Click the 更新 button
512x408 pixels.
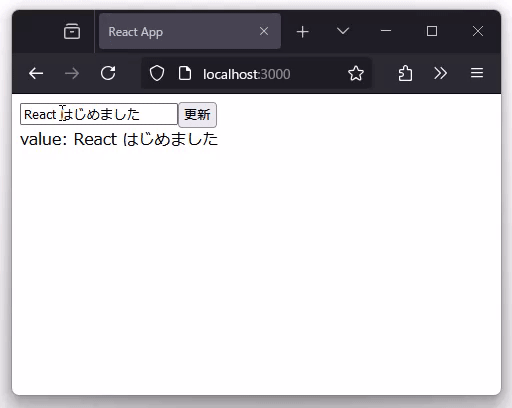(x=197, y=115)
